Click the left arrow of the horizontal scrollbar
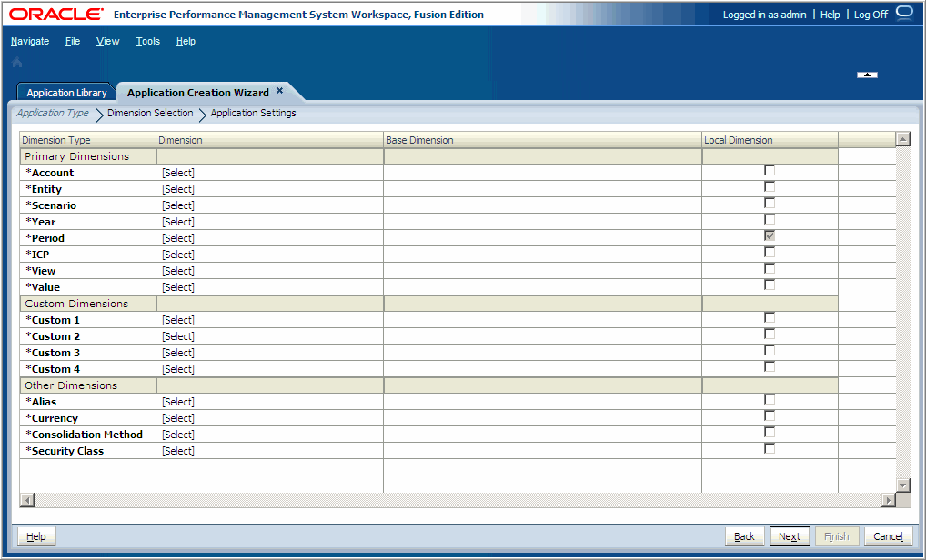This screenshot has height=560, width=926. [x=26, y=499]
